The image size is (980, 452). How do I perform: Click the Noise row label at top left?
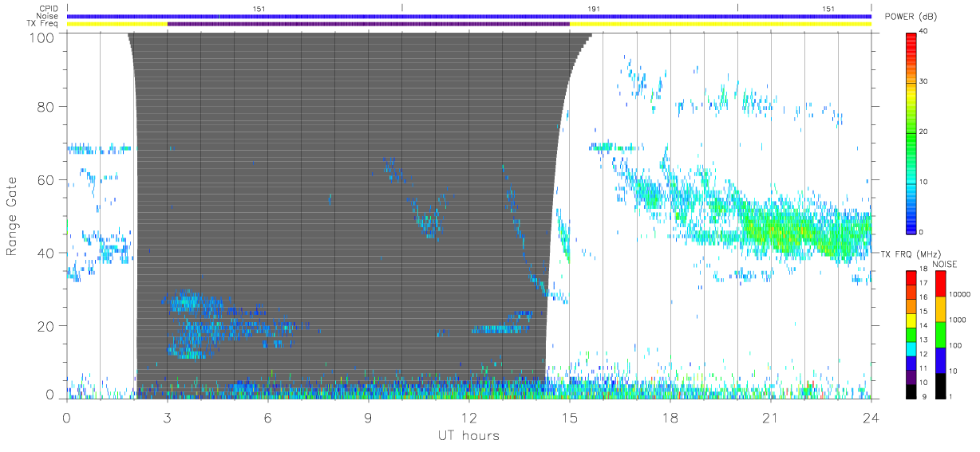[x=47, y=16]
